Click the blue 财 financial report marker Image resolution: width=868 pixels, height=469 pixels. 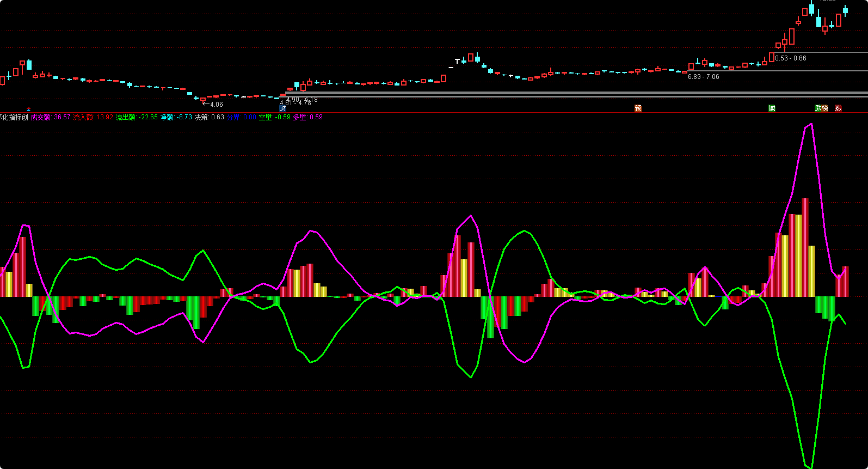click(x=282, y=108)
